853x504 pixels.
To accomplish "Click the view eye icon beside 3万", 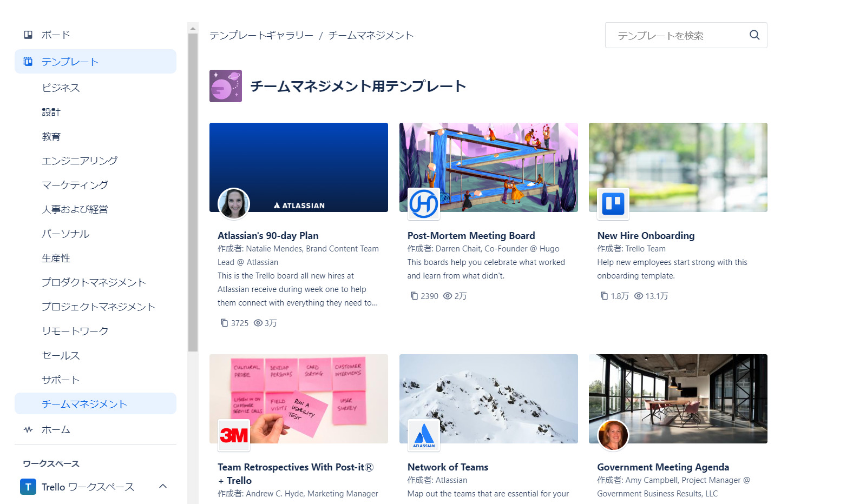I will coord(258,323).
